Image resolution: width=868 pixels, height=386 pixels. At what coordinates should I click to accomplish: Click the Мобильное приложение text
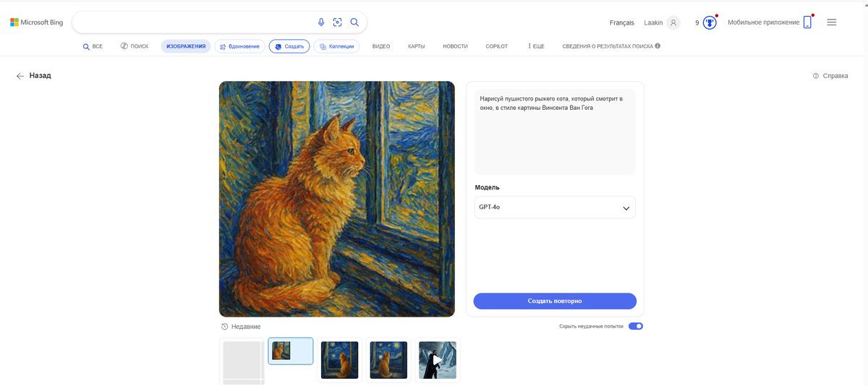point(764,22)
